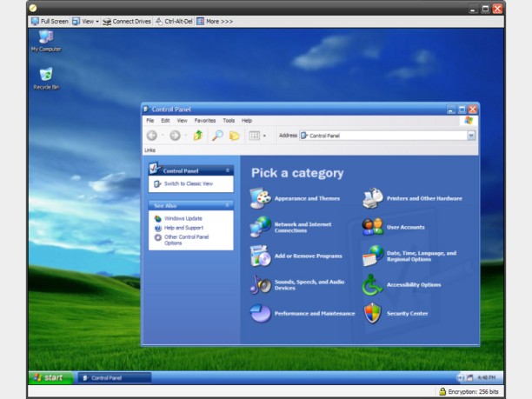Viewport: 532px width, 399px height.
Task: Open Sounds, Speech, and Audio Devices text
Action: tap(309, 285)
